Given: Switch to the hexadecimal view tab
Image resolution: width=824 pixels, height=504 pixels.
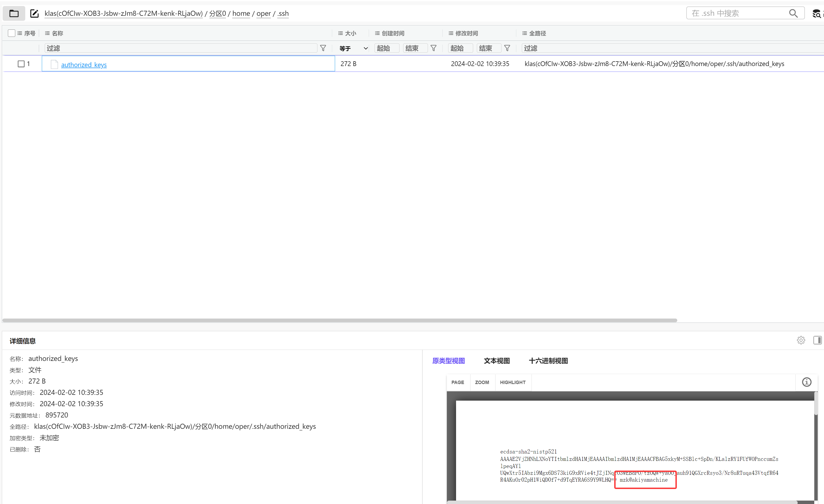Looking at the screenshot, I should pos(548,361).
